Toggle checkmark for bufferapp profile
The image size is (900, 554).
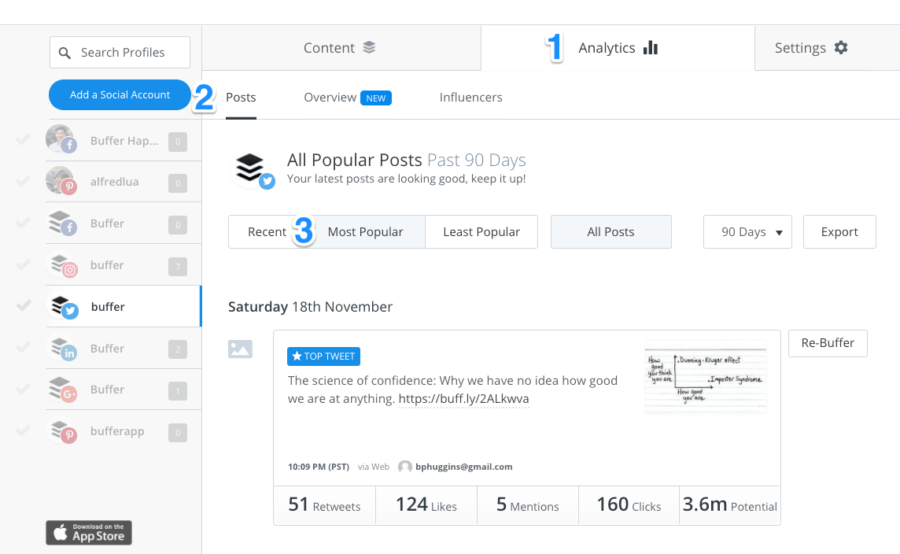tap(23, 431)
